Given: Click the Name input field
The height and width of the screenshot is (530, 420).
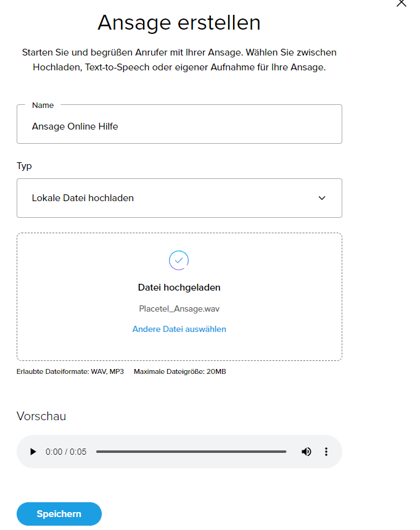Looking at the screenshot, I should [x=179, y=124].
